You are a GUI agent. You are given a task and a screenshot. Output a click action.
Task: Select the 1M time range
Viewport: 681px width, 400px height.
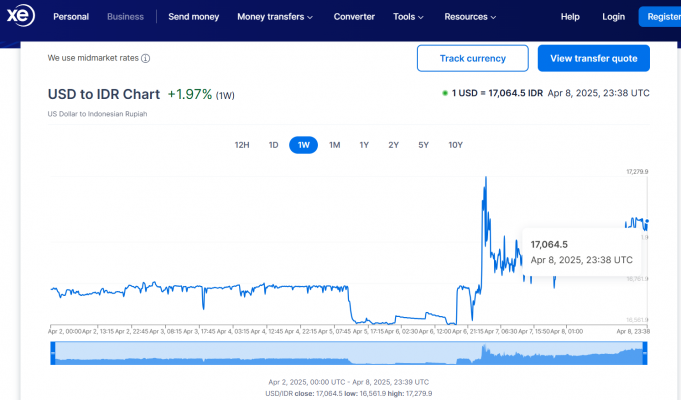pyautogui.click(x=335, y=145)
